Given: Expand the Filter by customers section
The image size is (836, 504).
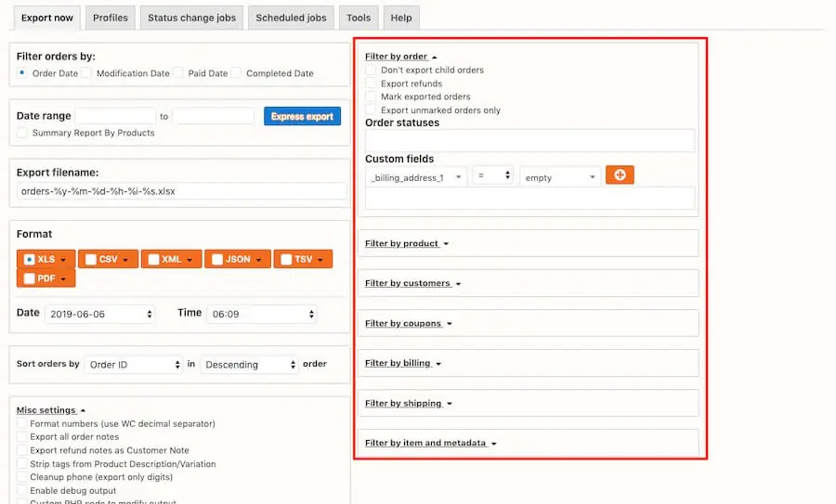Looking at the screenshot, I should tap(413, 283).
